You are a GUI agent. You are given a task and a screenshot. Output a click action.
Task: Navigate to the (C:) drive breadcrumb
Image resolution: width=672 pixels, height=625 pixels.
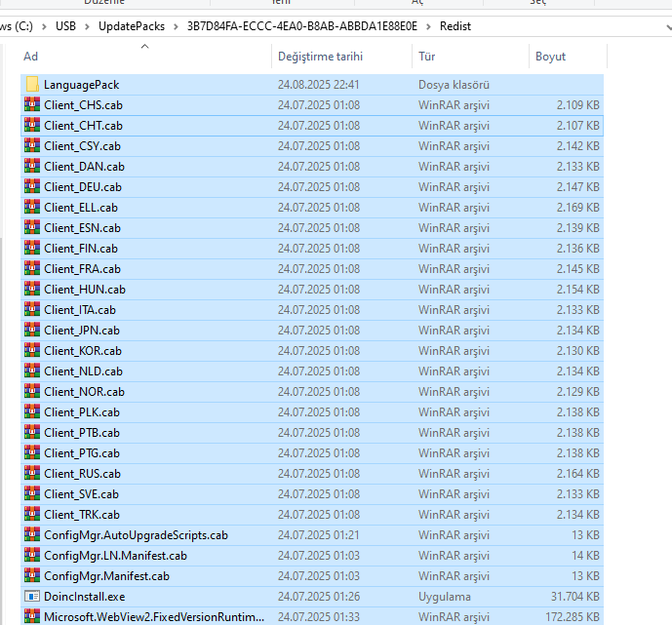[18, 26]
